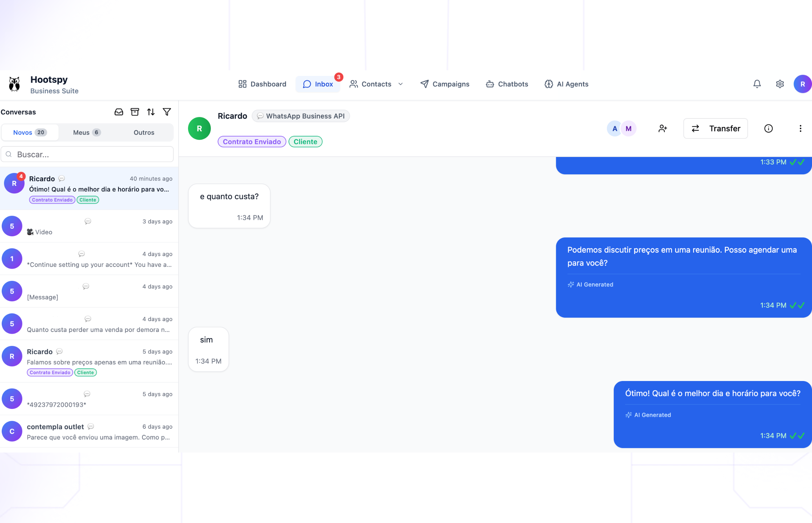
Task: Click the Buscar search field
Action: (x=87, y=155)
